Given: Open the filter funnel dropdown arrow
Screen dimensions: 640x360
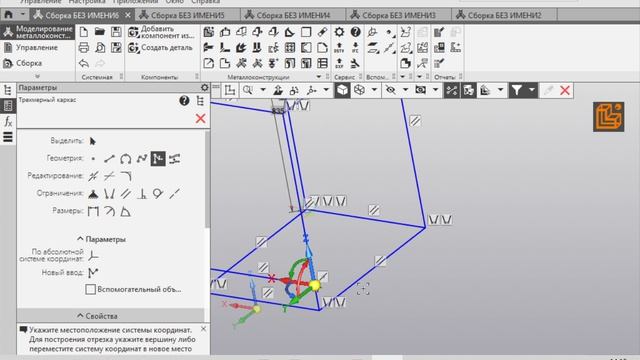Looking at the screenshot, I should point(532,90).
